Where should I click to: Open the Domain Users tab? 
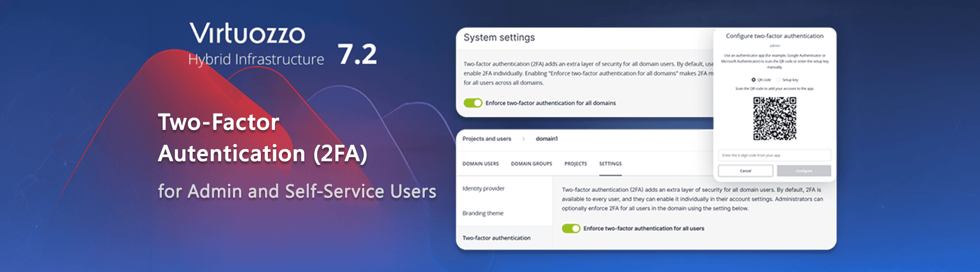[x=481, y=164]
